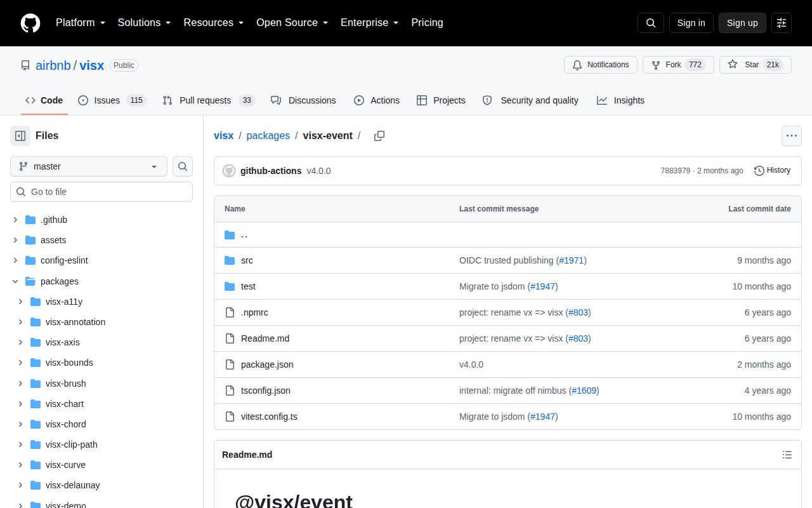Click the visx-chord folder icon
This screenshot has height=508, width=812.
[x=36, y=424]
